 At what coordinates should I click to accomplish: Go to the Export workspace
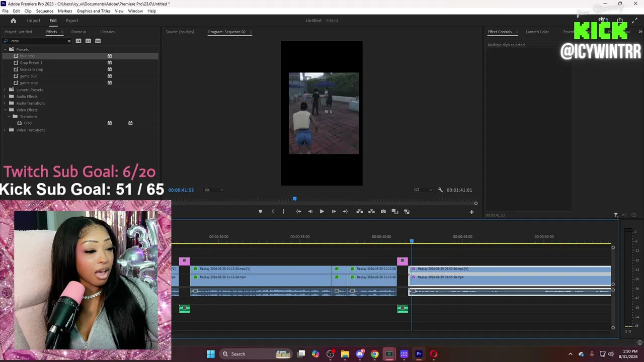[x=72, y=21]
